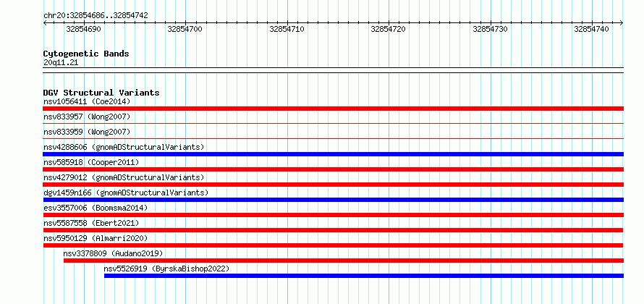Open variant nsv833957 (Wong2007) label
Viewport: 644px width, 304px height.
[x=87, y=117]
